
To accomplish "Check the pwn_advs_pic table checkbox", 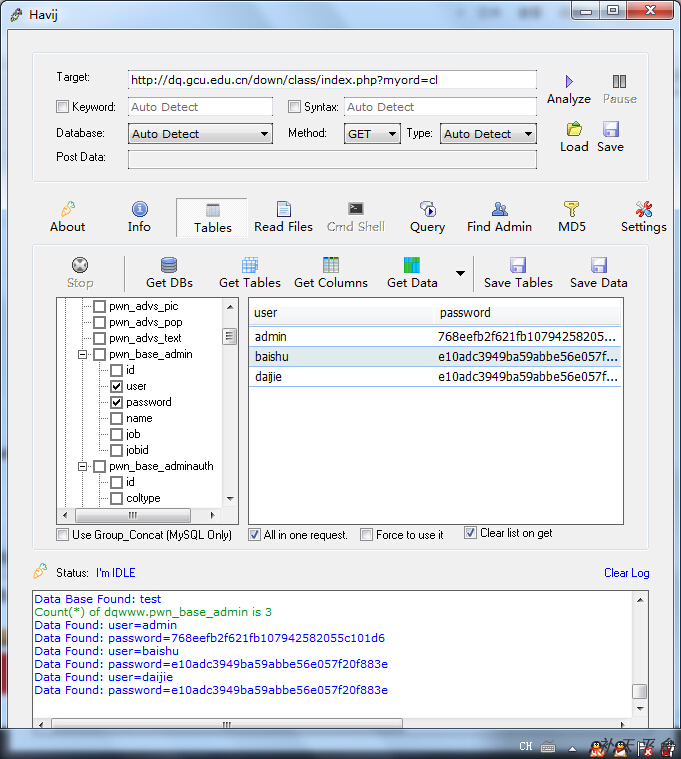I will 99,306.
